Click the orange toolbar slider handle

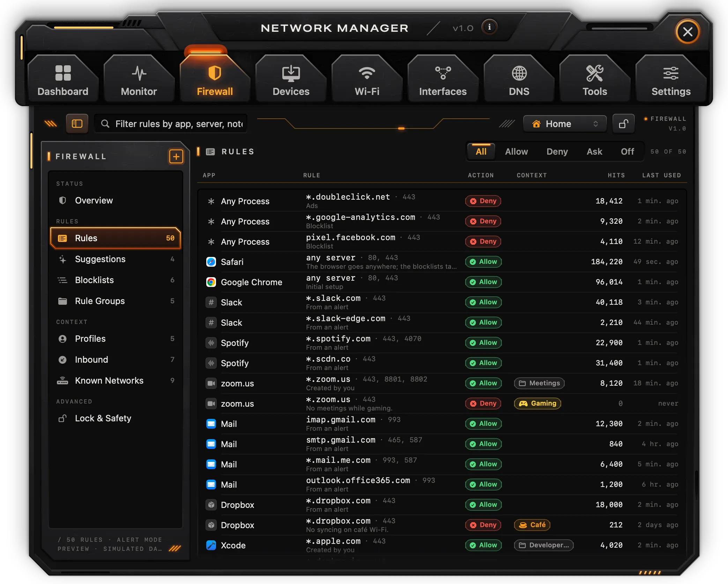pyautogui.click(x=401, y=128)
